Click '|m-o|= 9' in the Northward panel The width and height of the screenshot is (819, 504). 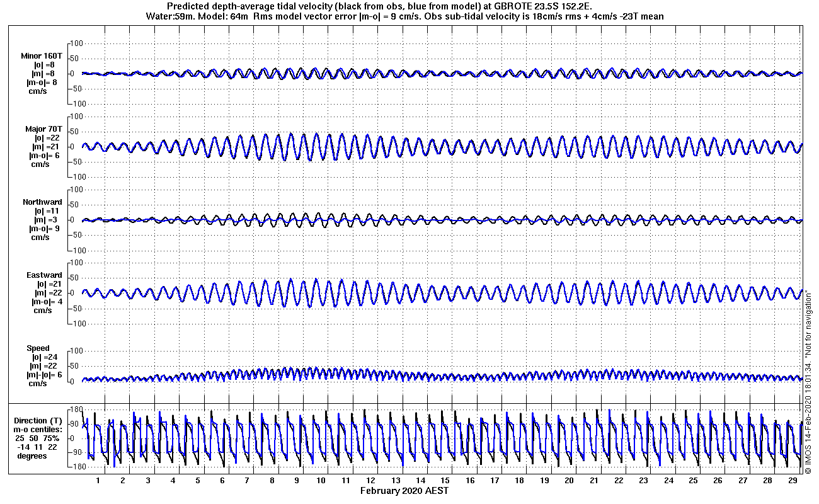[x=44, y=229]
